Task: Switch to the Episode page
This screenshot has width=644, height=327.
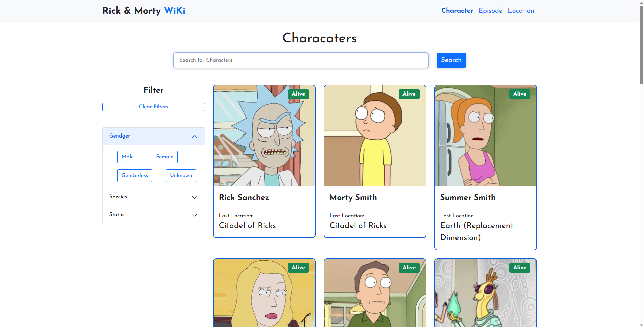Action: [x=490, y=11]
